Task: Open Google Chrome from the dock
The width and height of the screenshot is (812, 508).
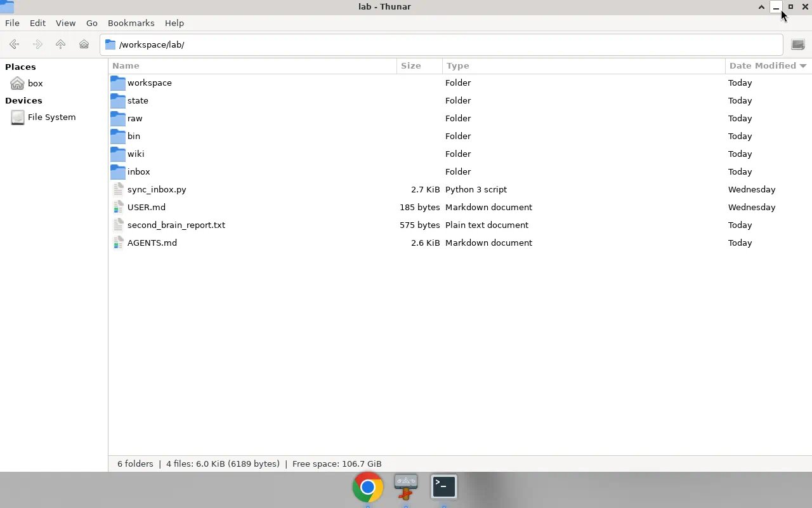Action: (368, 487)
